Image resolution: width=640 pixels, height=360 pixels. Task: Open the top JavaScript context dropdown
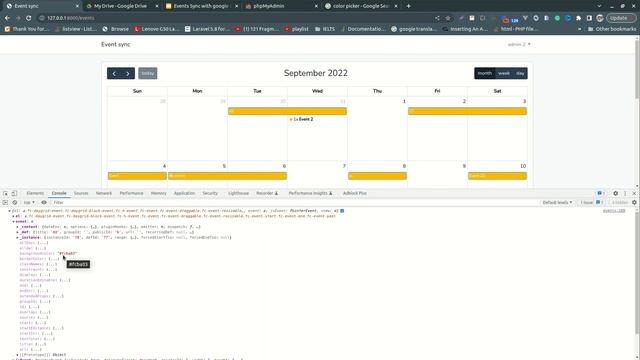29,202
